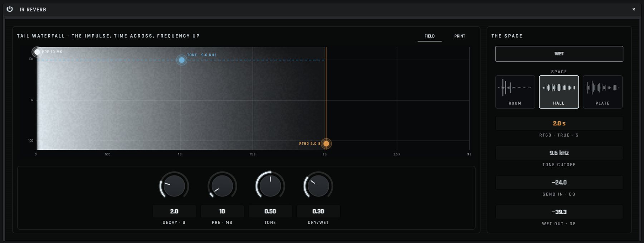Click the THE SPACE heading
The width and height of the screenshot is (644, 243).
click(507, 36)
